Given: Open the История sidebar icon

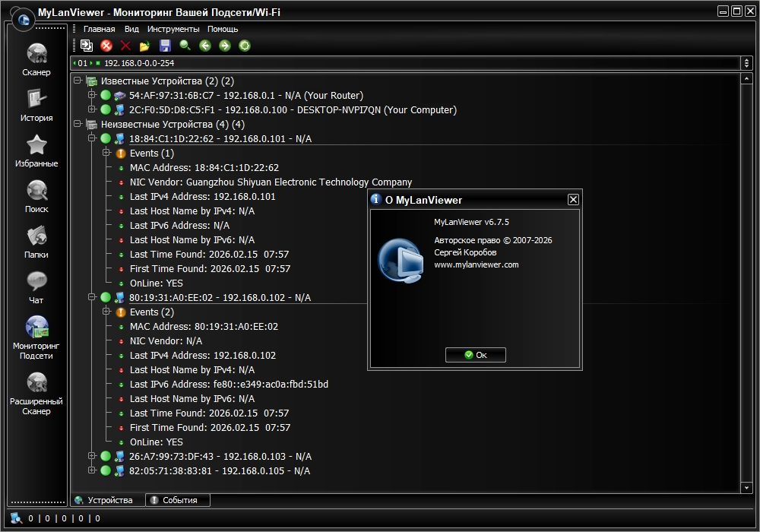Looking at the screenshot, I should click(36, 105).
